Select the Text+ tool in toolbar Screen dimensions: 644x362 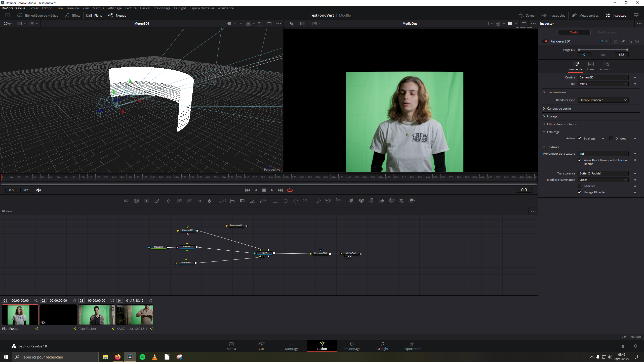(146, 201)
